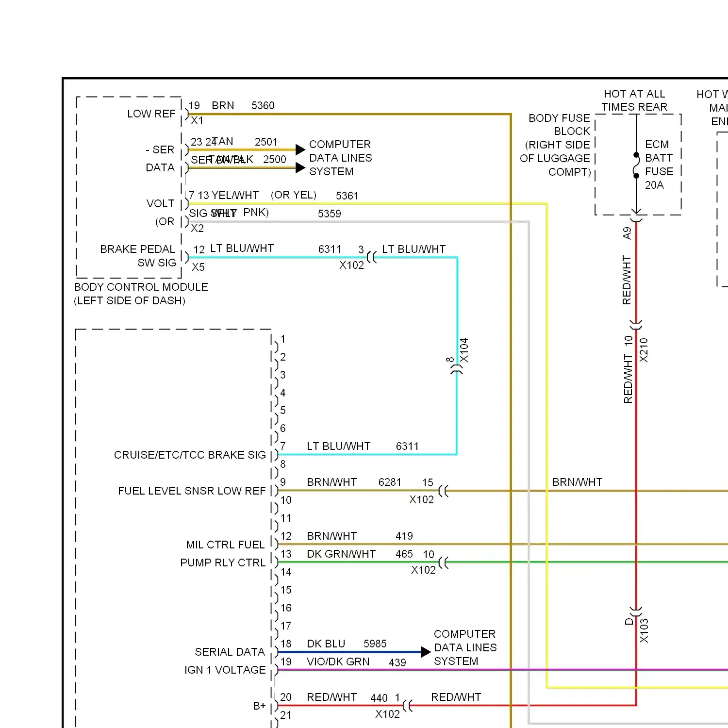Click COMPUTER DATA LINES SYSTEM label near 2501
Screen dimensions: 728x728
(x=341, y=158)
